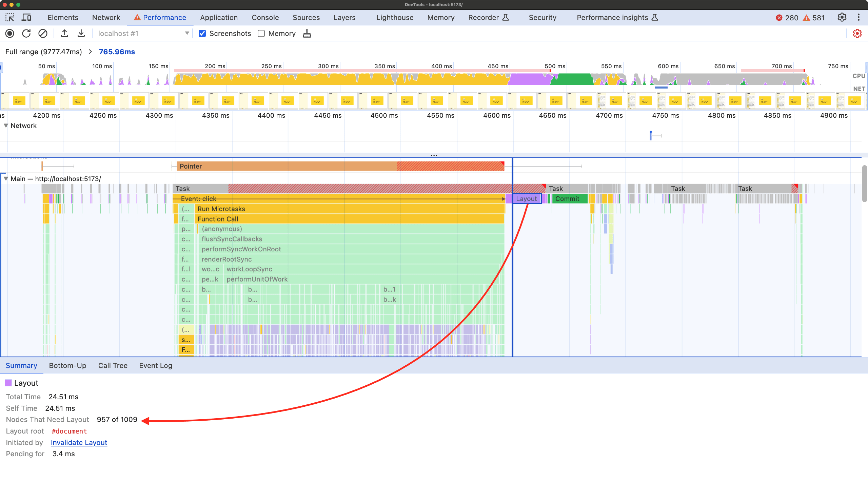Click the Invalidate Layout link

point(79,443)
